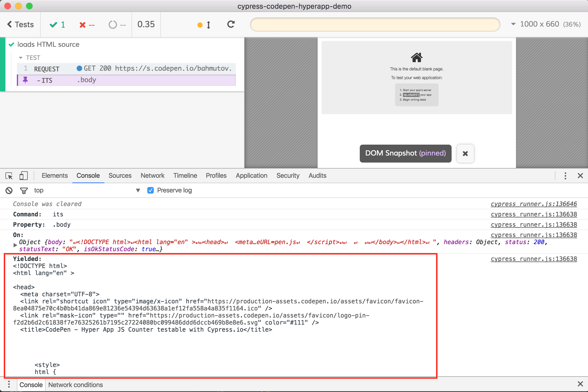Screen dimensions: 588x392
Task: Close the pinned DOM Snapshot
Action: click(x=465, y=154)
